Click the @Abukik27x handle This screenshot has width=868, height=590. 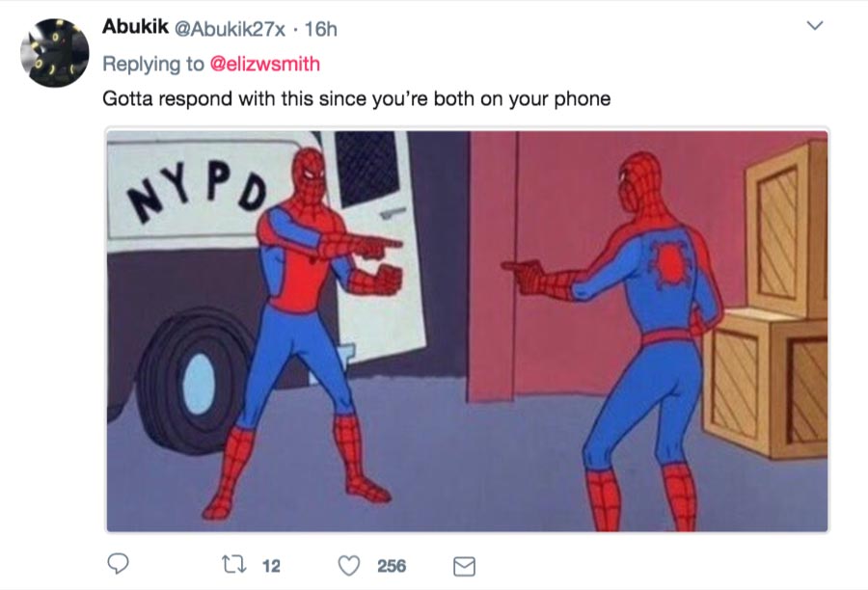[x=230, y=29]
